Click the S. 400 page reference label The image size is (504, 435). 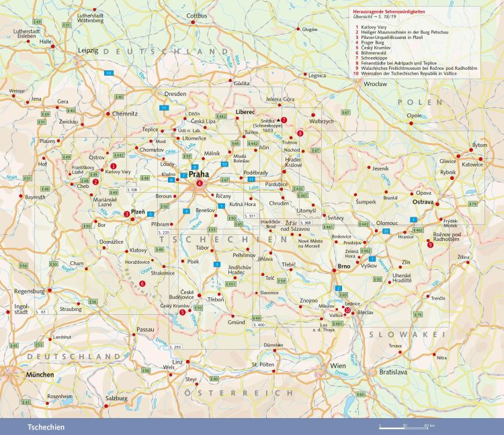(259, 325)
